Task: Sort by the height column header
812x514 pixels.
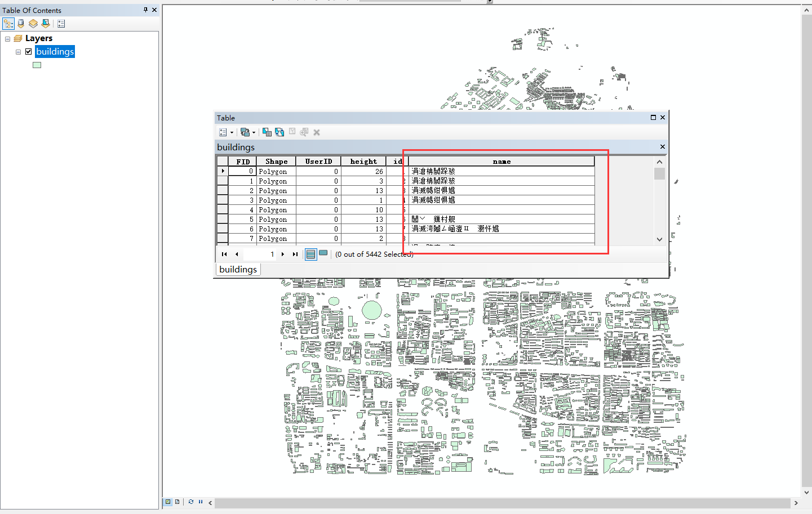Action: 363,161
